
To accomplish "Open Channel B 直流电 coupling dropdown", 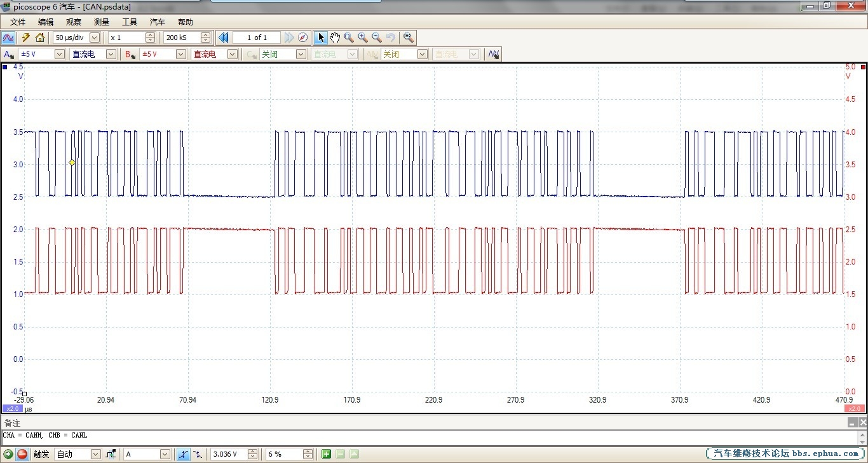I will tap(233, 54).
